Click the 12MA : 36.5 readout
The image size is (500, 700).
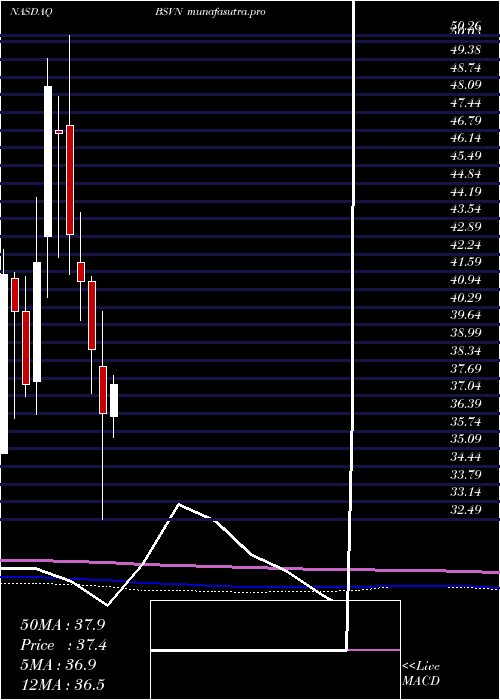(63, 685)
